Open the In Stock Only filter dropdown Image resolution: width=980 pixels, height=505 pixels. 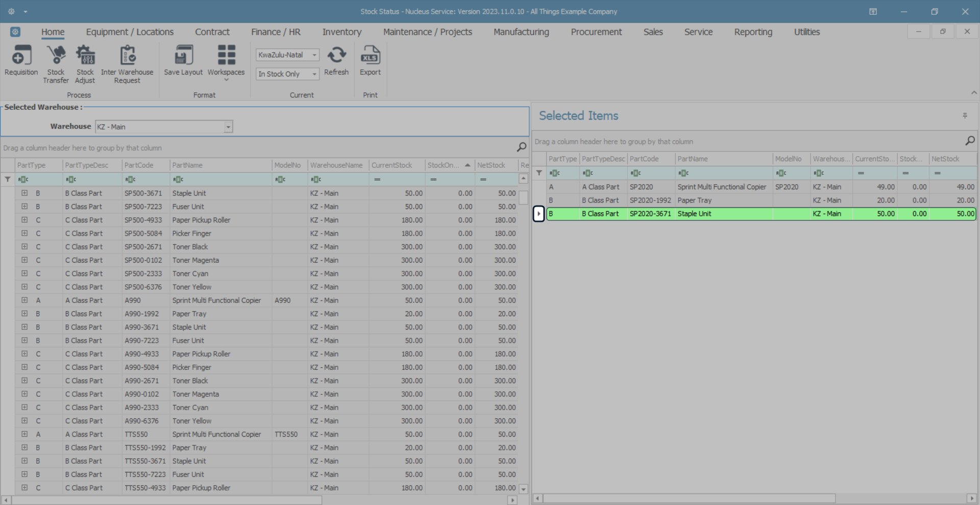point(314,74)
